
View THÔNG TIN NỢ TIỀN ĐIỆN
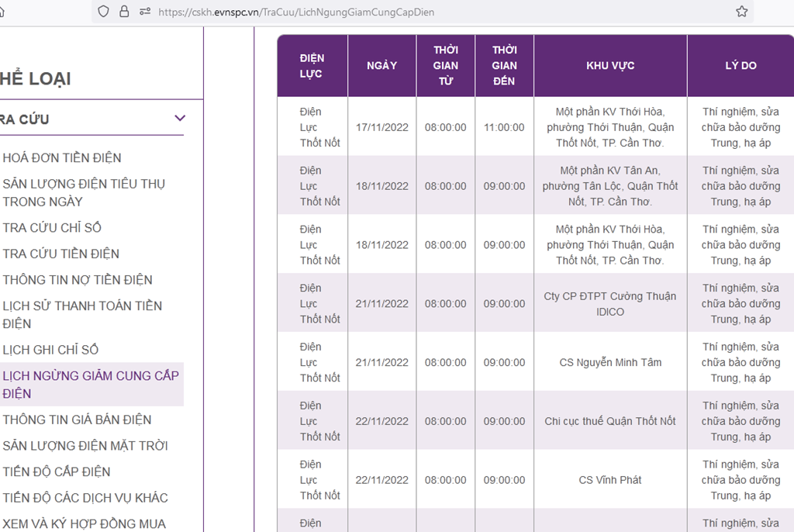coord(78,280)
